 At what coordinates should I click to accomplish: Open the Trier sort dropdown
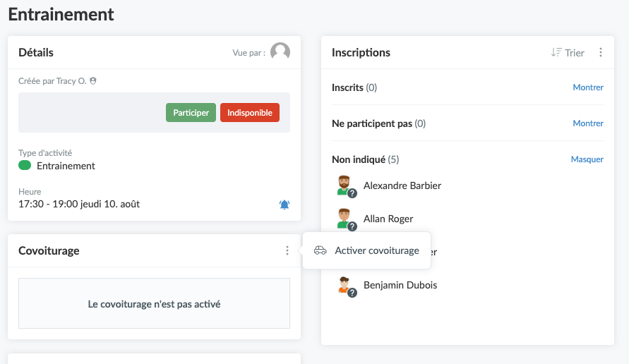pyautogui.click(x=568, y=52)
